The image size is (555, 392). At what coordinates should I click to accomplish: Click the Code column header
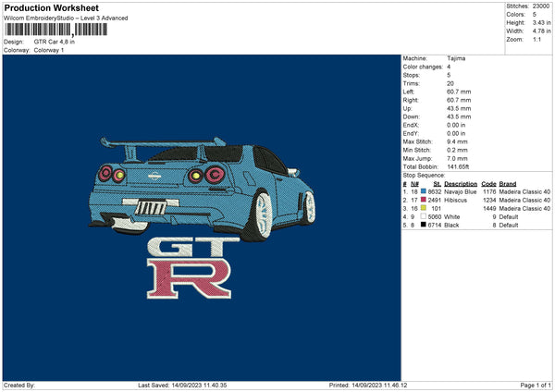pos(488,184)
